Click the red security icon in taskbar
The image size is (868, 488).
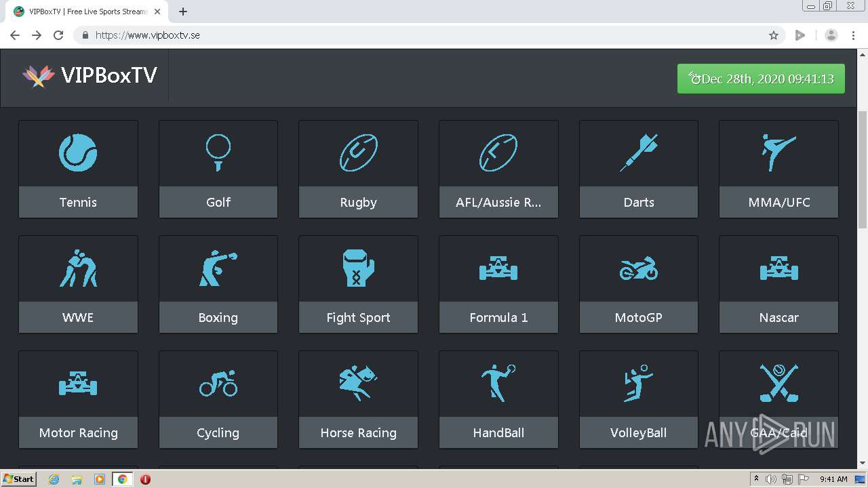tap(145, 479)
